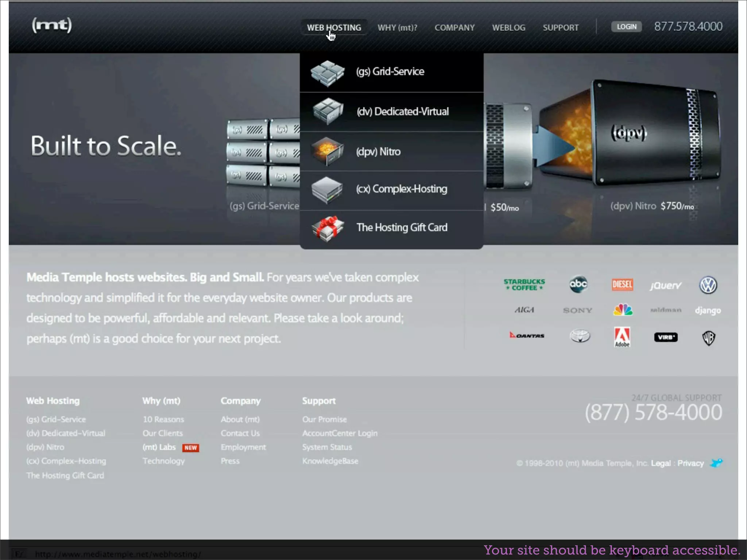Click the AIGA client logo
The image size is (747, 560).
524,310
